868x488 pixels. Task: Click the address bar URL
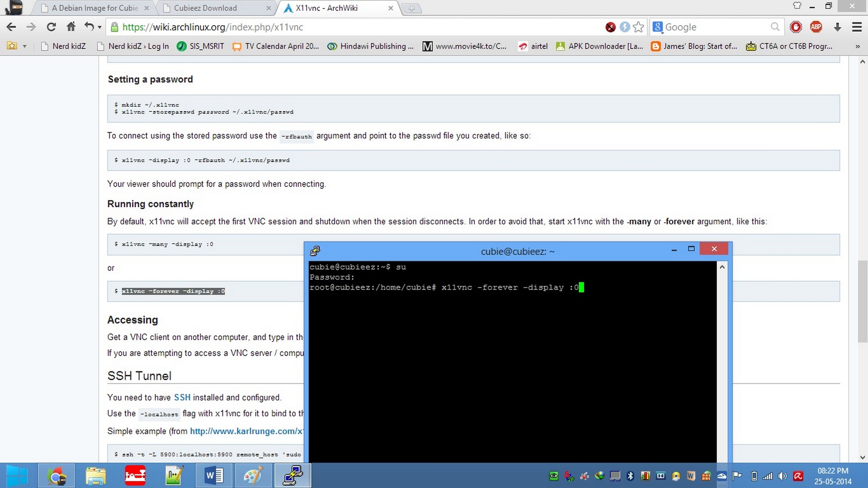pyautogui.click(x=213, y=27)
